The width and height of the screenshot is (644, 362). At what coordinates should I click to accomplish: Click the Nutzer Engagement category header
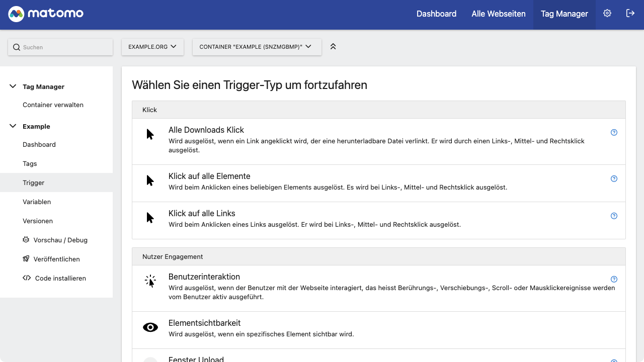379,256
